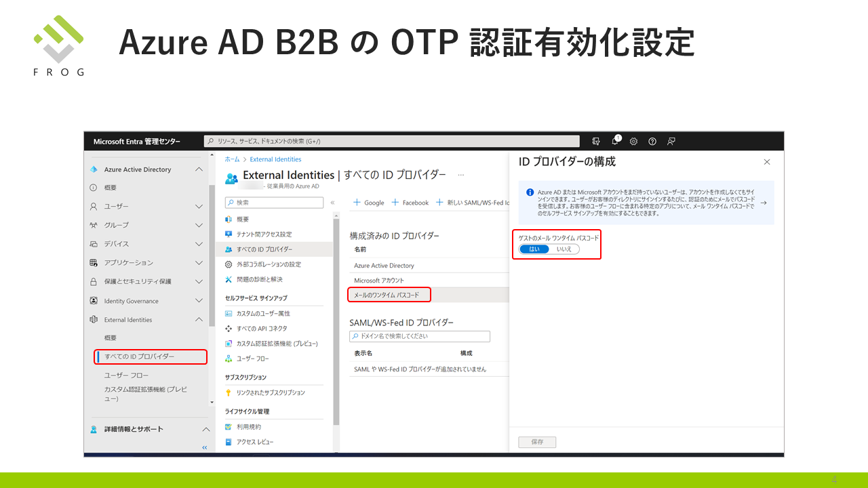Open すべての ID プロバイダー in left sidebar
The width and height of the screenshot is (868, 488).
pos(151,357)
